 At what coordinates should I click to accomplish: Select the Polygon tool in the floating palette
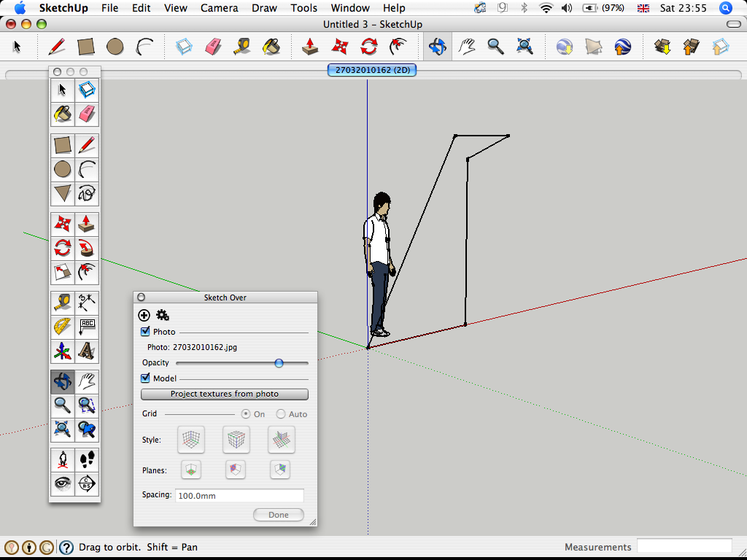point(63,193)
